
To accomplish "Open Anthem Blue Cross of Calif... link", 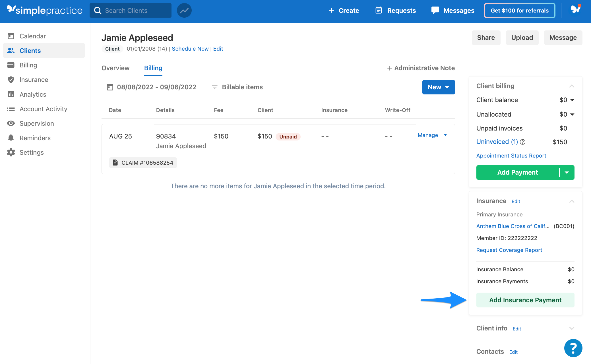I will click(513, 226).
